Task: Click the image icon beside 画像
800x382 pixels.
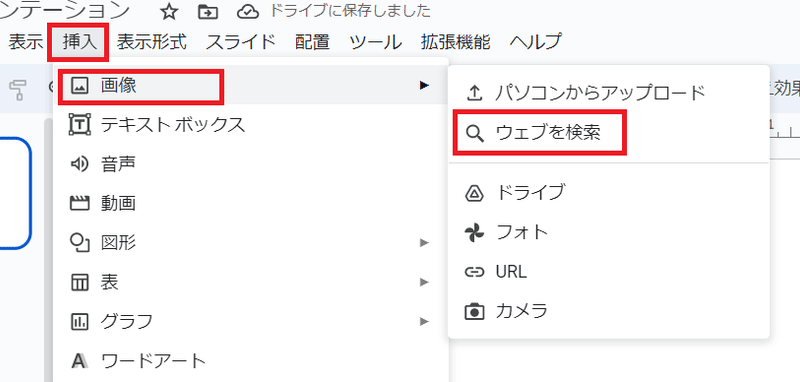Action: pos(79,86)
